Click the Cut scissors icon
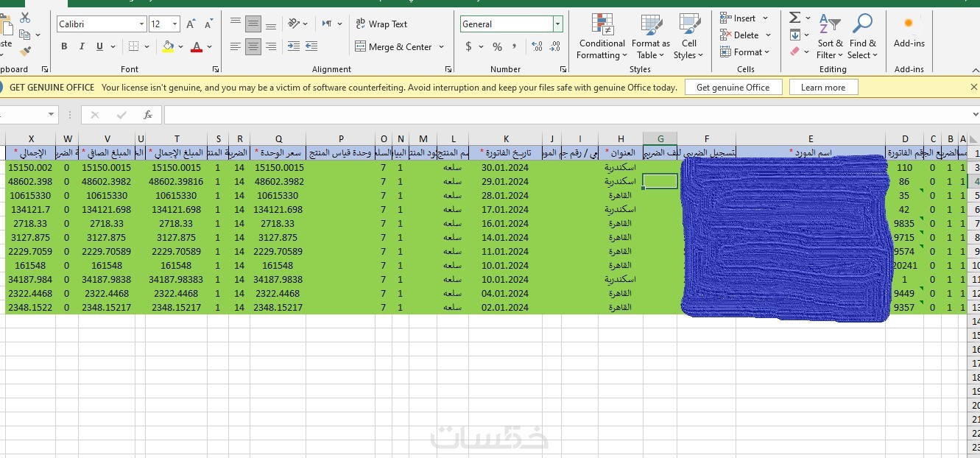 [x=25, y=18]
